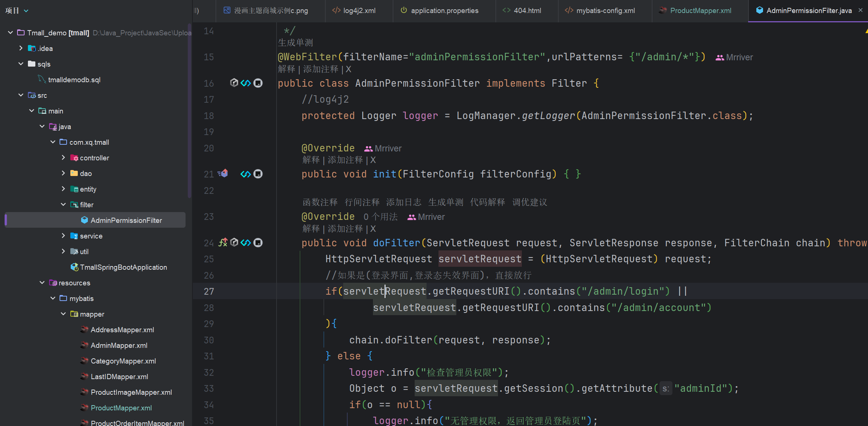
Task: Collapse the filter package folder
Action: (63, 205)
